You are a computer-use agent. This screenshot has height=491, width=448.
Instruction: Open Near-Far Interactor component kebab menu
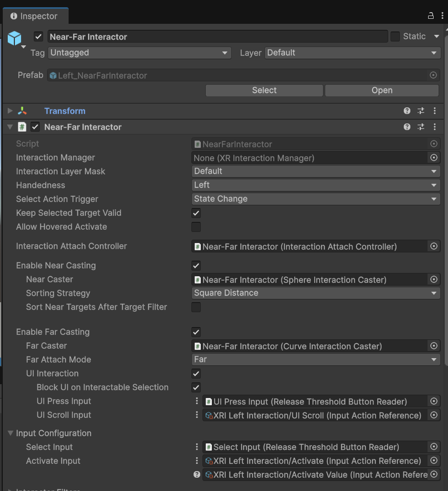435,127
